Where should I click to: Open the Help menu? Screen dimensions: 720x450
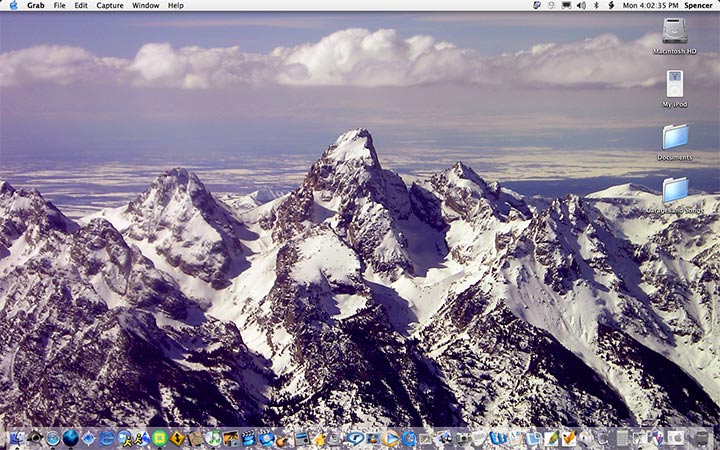point(175,6)
